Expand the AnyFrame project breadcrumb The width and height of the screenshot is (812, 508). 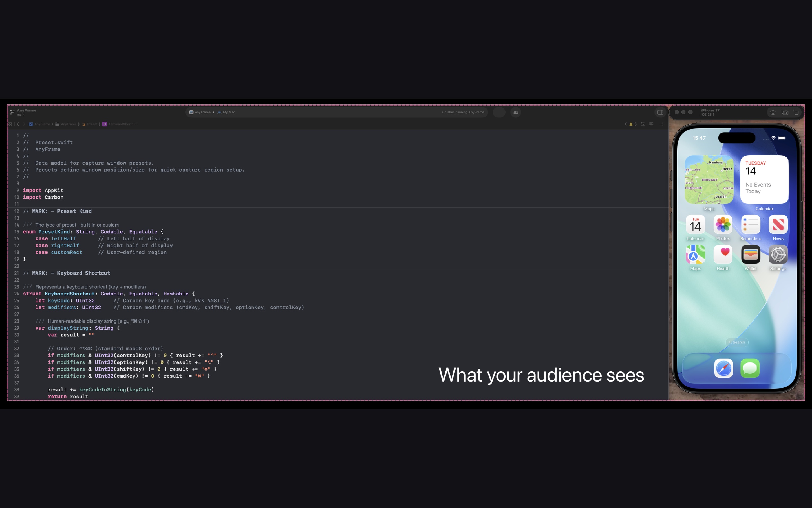39,124
